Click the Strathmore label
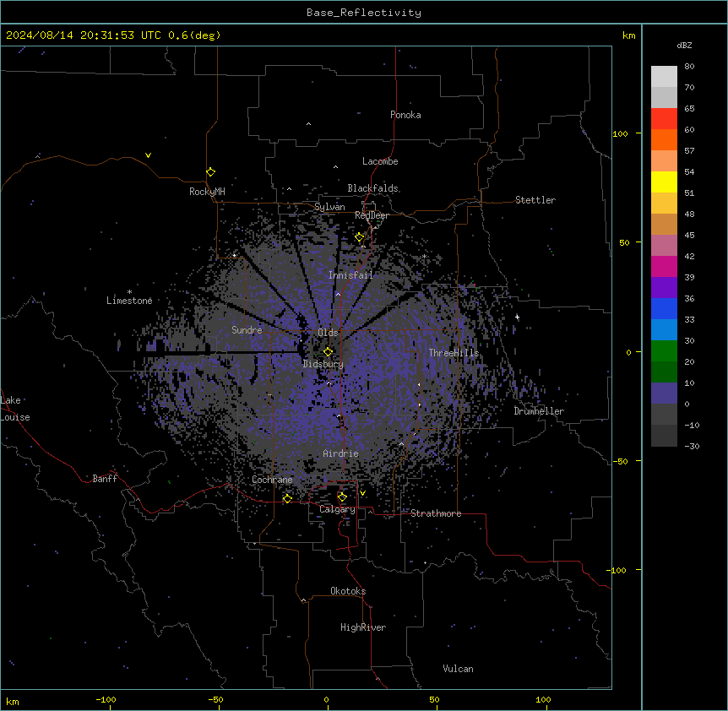This screenshot has height=711, width=728. click(436, 513)
